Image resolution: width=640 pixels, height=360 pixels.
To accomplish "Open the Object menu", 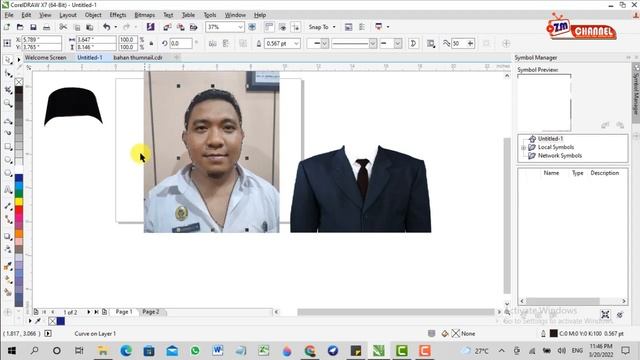I will (x=93, y=15).
